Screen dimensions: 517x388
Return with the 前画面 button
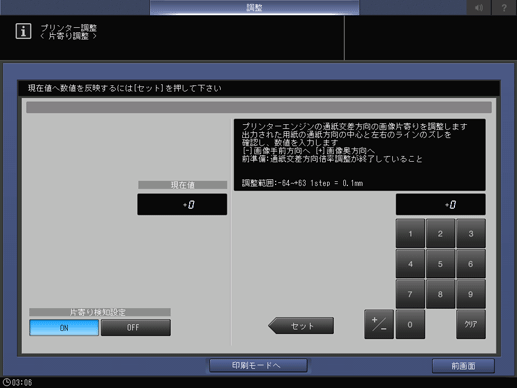[463, 366]
